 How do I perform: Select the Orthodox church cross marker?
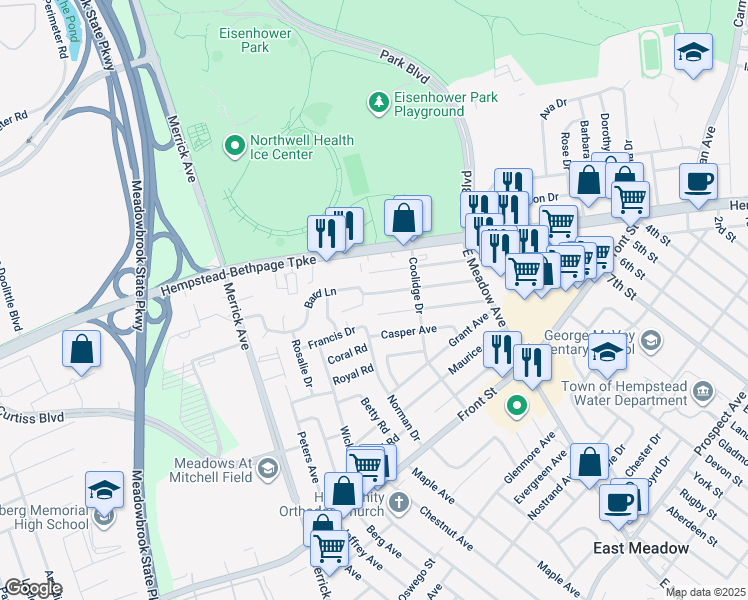tap(398, 501)
